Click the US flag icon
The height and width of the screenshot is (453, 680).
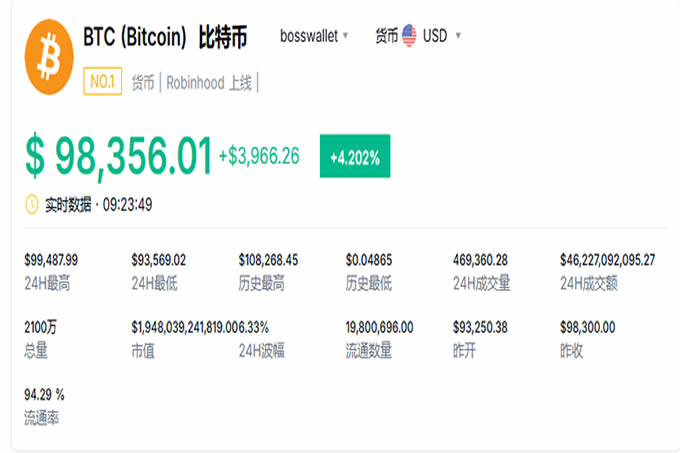(410, 36)
